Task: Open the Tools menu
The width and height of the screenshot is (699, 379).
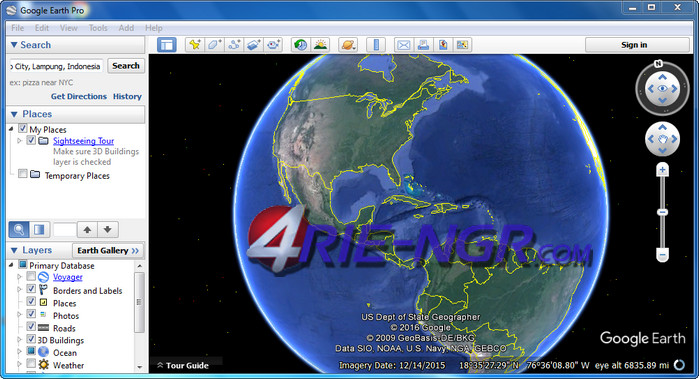Action: pyautogui.click(x=98, y=28)
